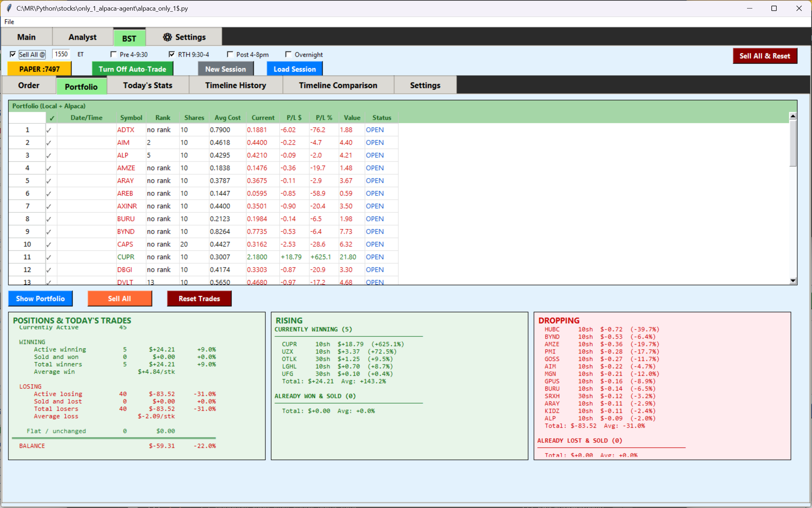The width and height of the screenshot is (812, 508).
Task: Open the File menu
Action: [9, 22]
